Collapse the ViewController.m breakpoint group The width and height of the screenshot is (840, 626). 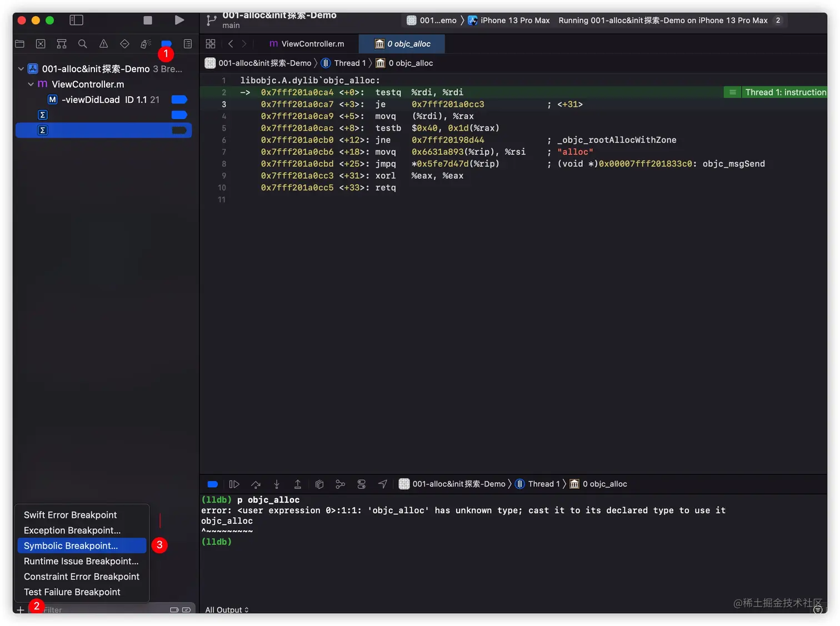click(31, 84)
